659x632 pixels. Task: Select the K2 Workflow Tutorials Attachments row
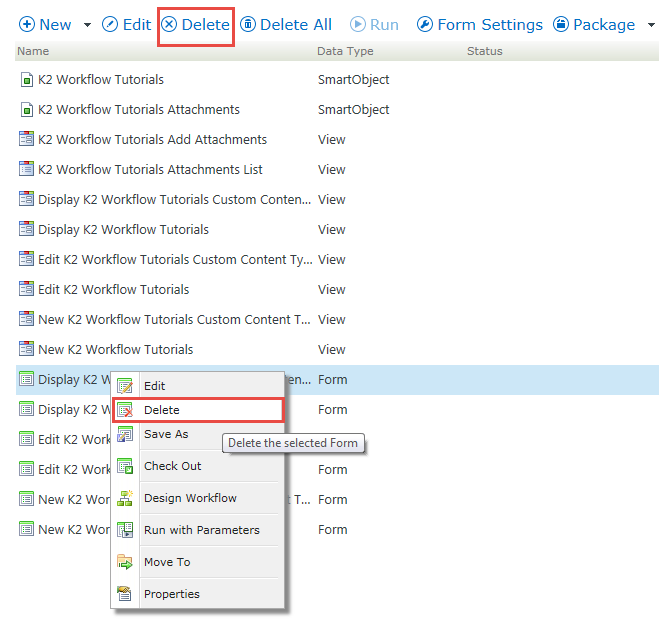coord(337,110)
